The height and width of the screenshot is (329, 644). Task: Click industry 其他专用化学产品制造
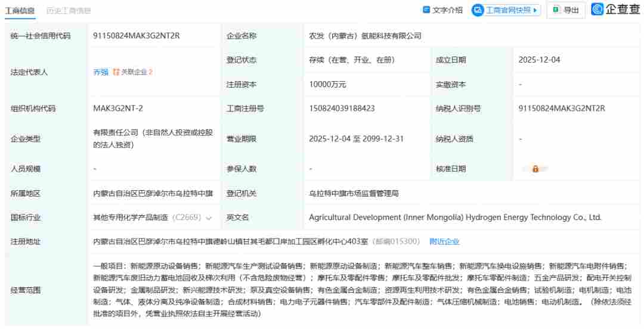pos(131,218)
